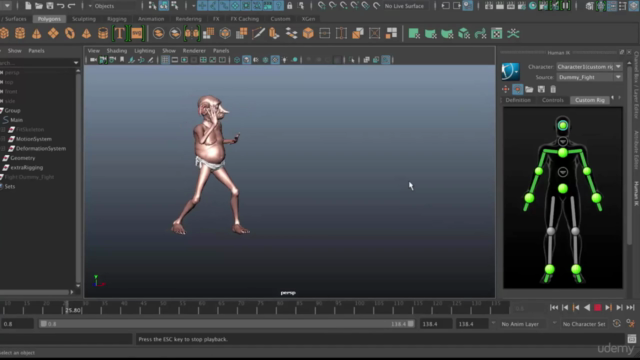This screenshot has height=360, width=640.
Task: Open the viewport Shading menu
Action: [x=117, y=51]
